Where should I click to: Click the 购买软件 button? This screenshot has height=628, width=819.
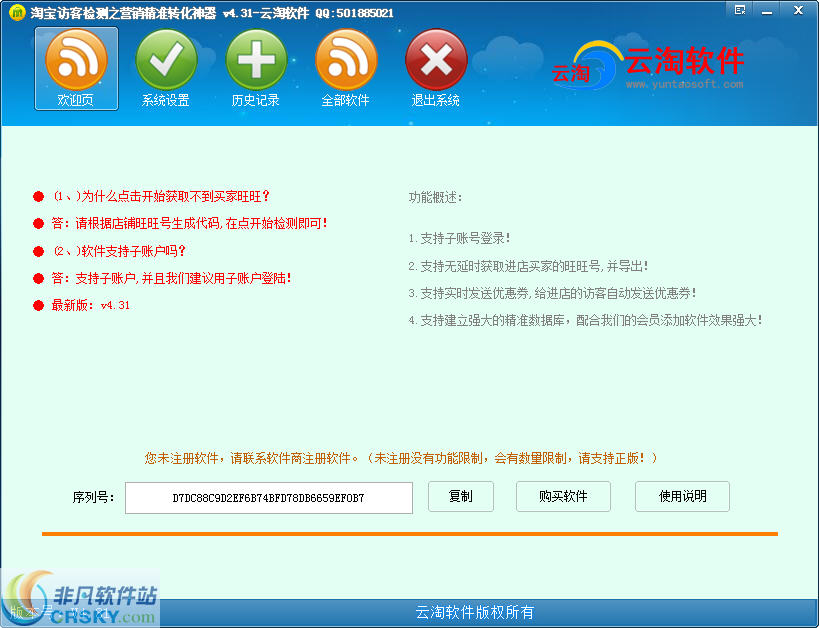[563, 496]
